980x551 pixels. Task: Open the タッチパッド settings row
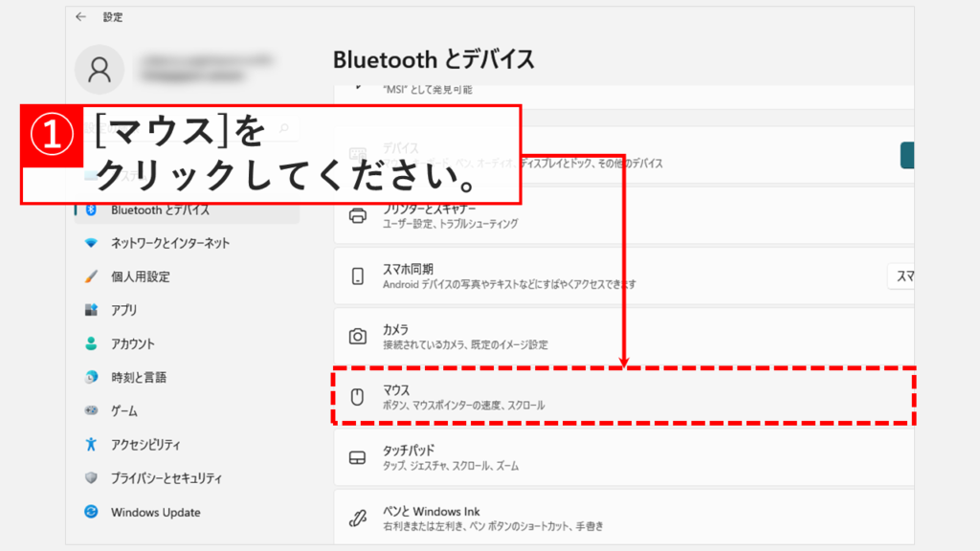pyautogui.click(x=624, y=457)
